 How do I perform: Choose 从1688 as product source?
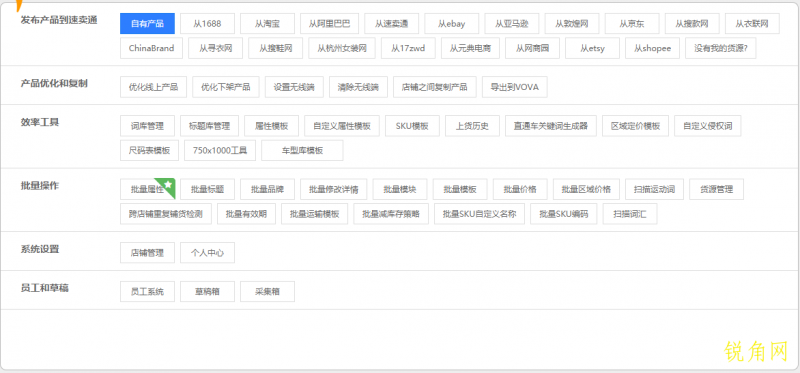click(208, 23)
